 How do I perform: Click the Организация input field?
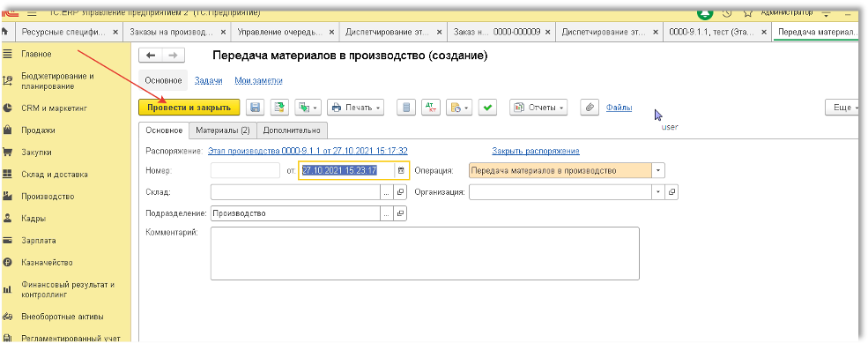tap(560, 191)
